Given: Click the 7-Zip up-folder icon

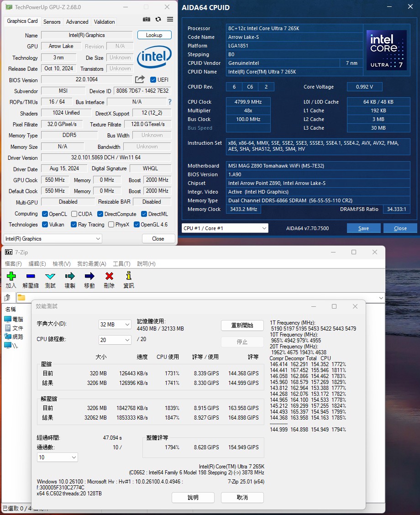Looking at the screenshot, I should tap(7, 298).
